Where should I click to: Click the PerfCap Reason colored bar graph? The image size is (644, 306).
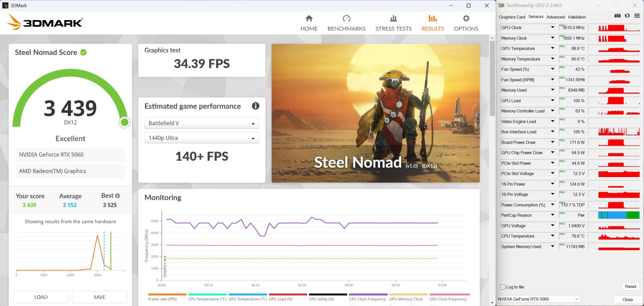click(x=619, y=215)
